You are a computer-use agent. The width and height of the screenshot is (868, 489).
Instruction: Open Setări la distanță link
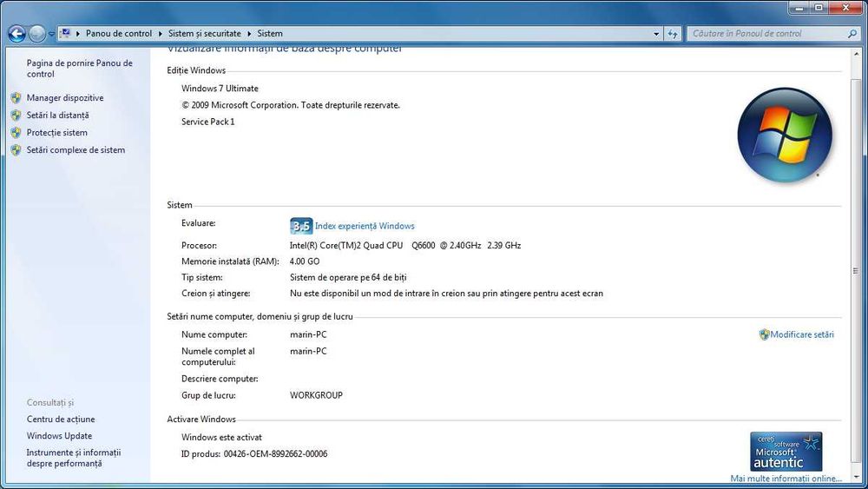pos(57,116)
